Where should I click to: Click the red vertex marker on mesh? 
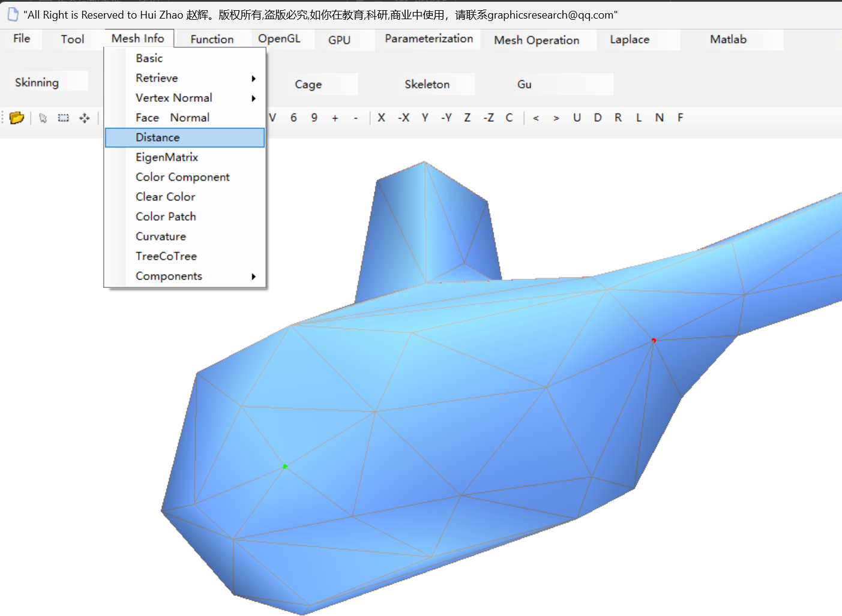point(654,340)
